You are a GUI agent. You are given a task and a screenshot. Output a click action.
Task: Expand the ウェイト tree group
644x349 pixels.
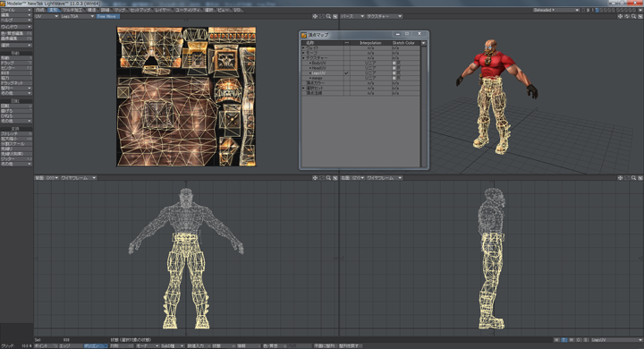(304, 48)
